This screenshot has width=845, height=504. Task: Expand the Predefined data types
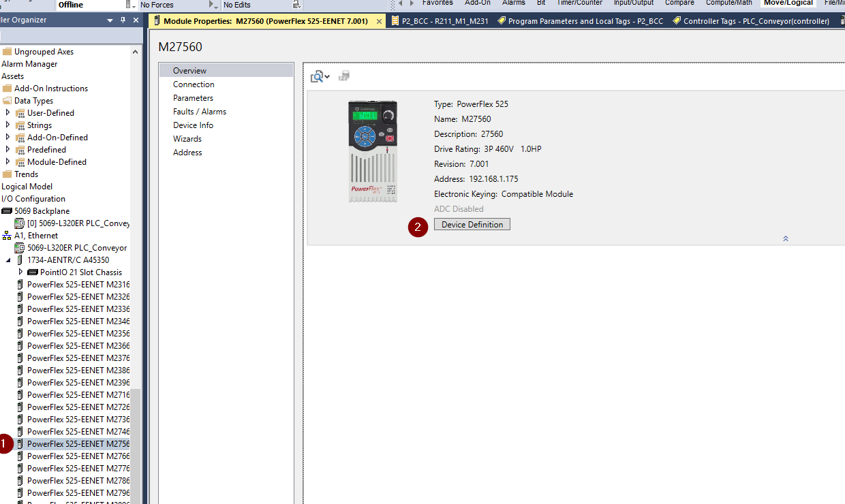7,150
